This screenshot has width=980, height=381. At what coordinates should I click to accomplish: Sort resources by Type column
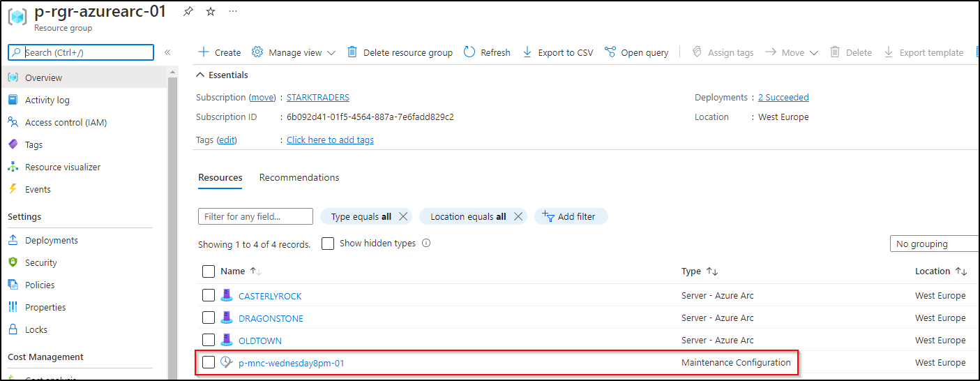tap(700, 271)
